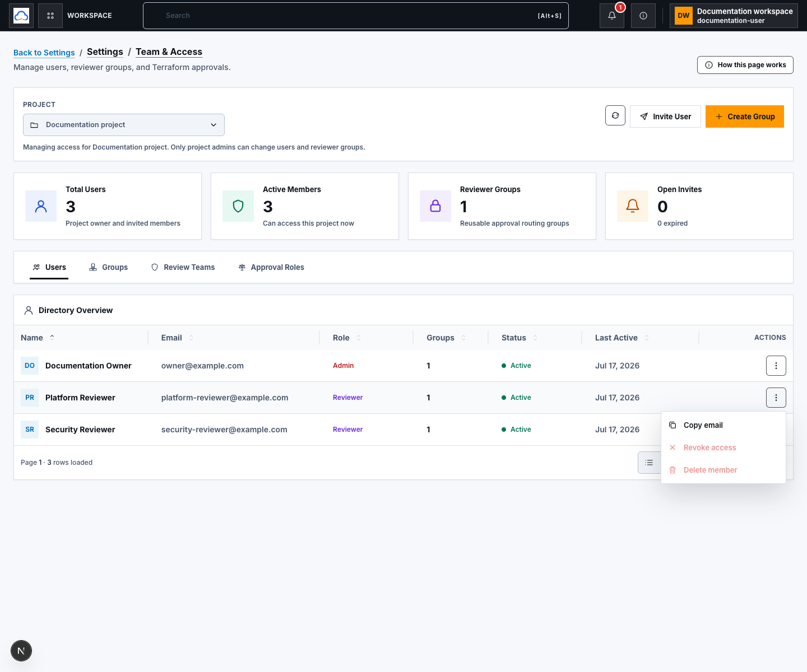Viewport: 807px width, 672px height.
Task: Click security-reviewer@example.com email cell
Action: pyautogui.click(x=224, y=430)
